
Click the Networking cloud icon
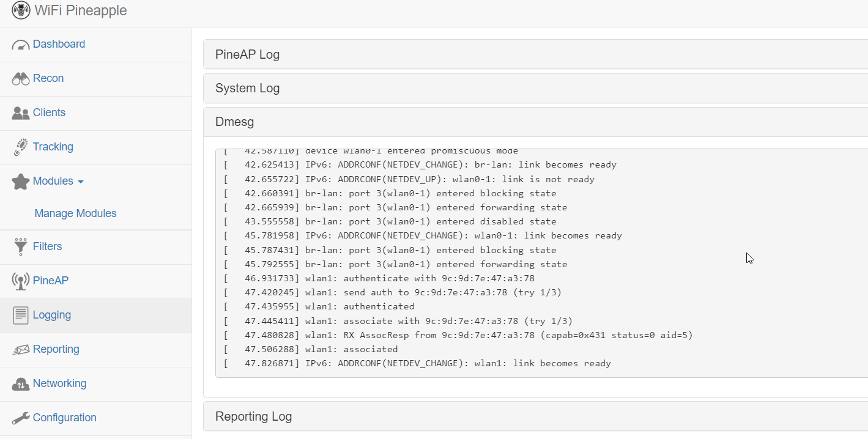coord(21,384)
